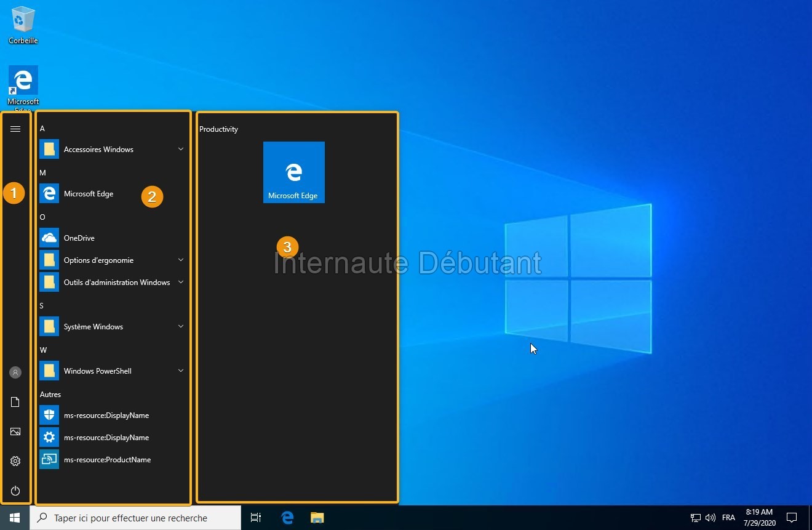Screen dimensions: 812x530
Task: Open the notification center icon
Action: tap(792, 518)
